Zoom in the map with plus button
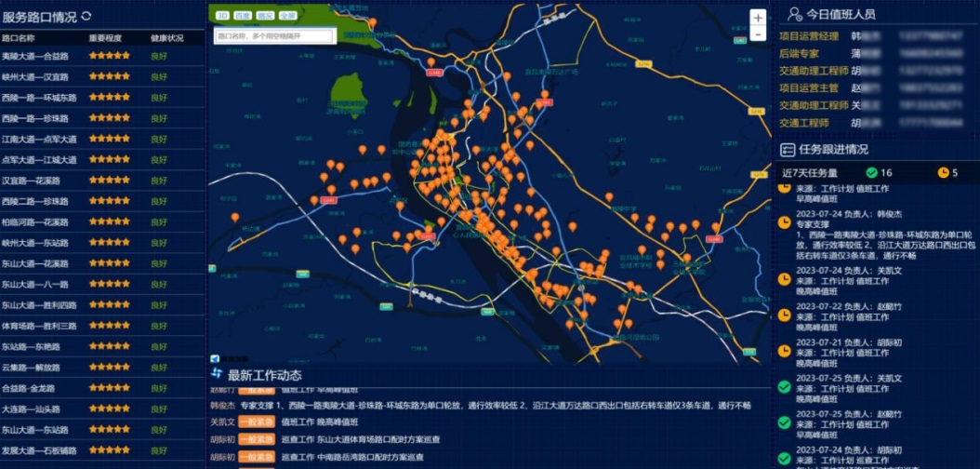The image size is (980, 469). [x=758, y=18]
